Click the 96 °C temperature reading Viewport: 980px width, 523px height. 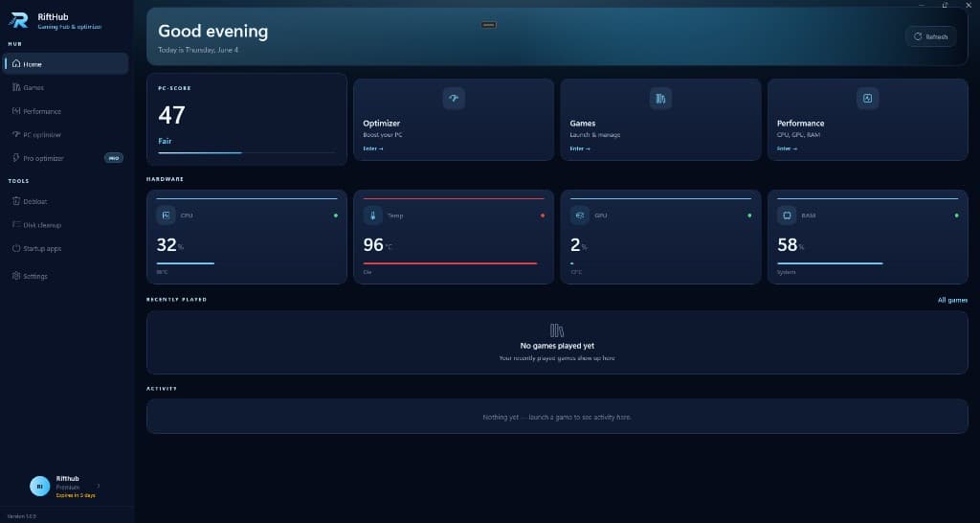378,245
